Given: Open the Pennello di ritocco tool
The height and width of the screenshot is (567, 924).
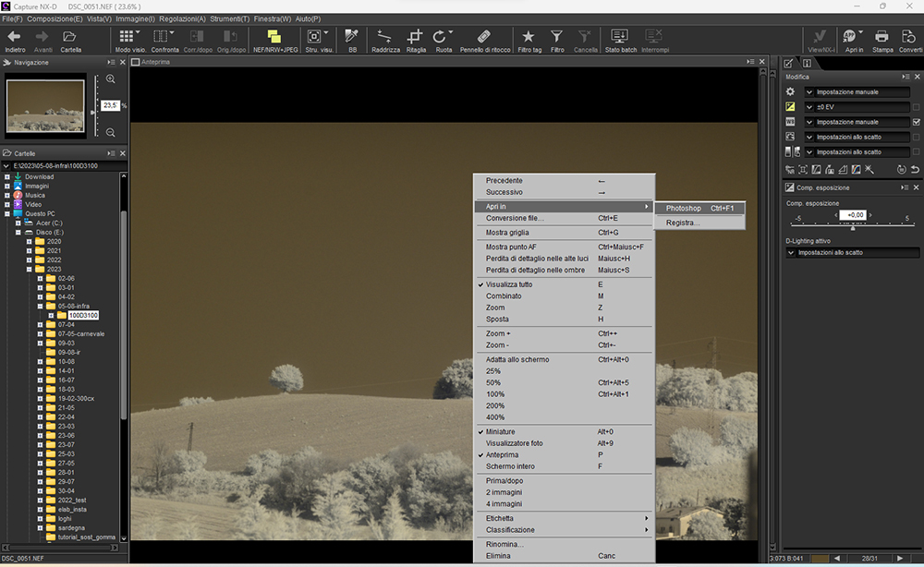Looking at the screenshot, I should pos(485,39).
